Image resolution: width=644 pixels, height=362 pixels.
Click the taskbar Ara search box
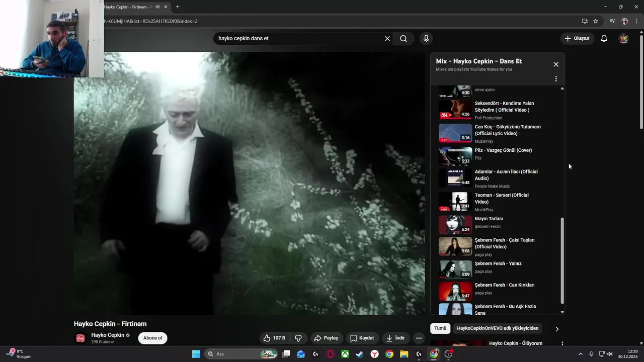242,354
